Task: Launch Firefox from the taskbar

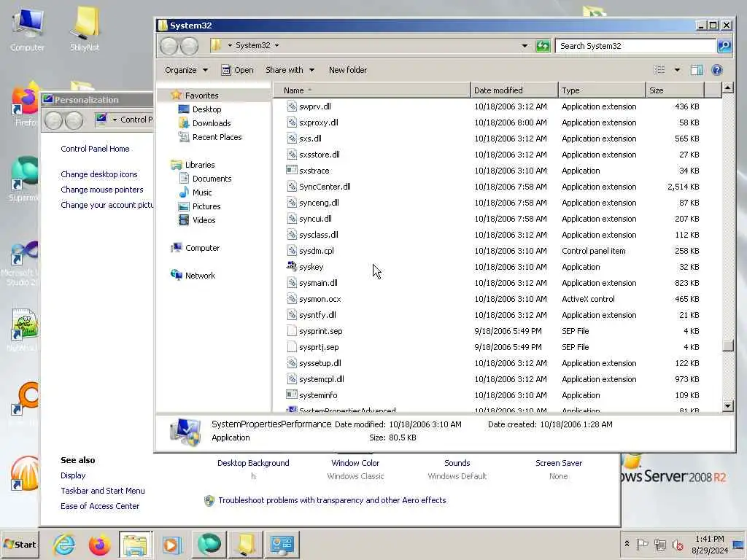Action: point(99,544)
